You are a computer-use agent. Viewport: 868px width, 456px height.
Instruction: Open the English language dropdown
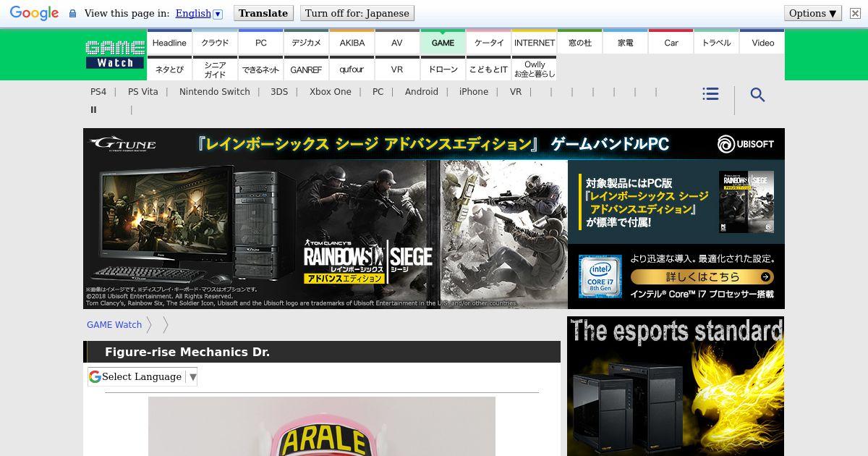coord(199,13)
